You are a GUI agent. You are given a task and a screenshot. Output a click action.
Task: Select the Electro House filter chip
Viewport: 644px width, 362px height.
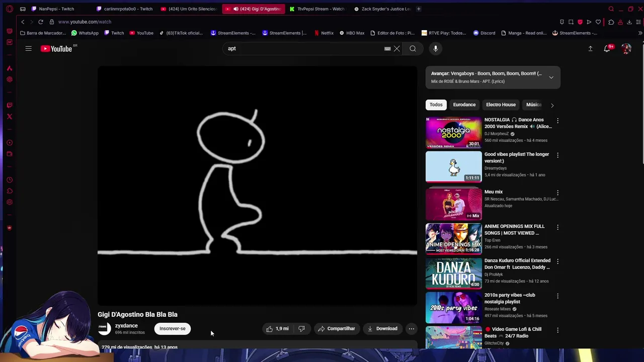pyautogui.click(x=501, y=105)
